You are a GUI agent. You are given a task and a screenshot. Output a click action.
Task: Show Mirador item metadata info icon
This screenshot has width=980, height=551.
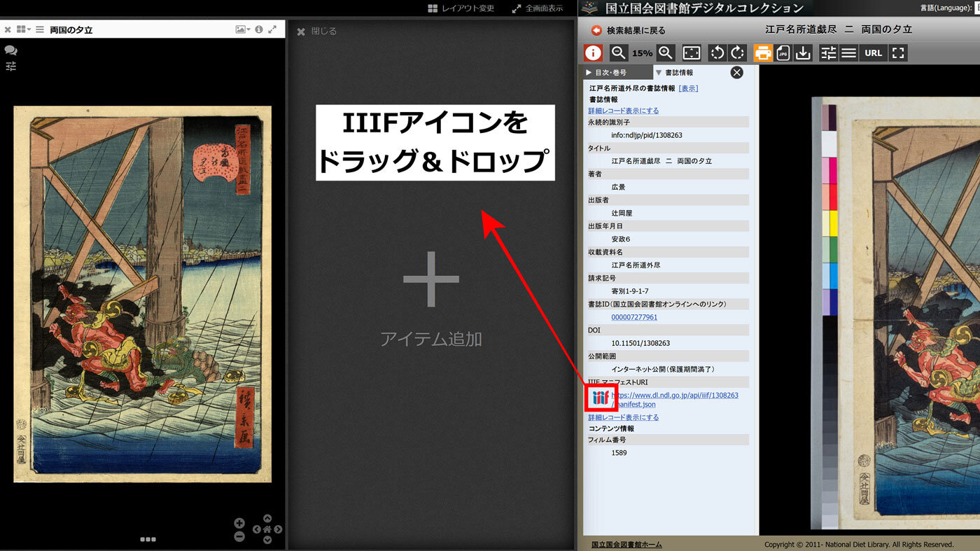[x=259, y=29]
